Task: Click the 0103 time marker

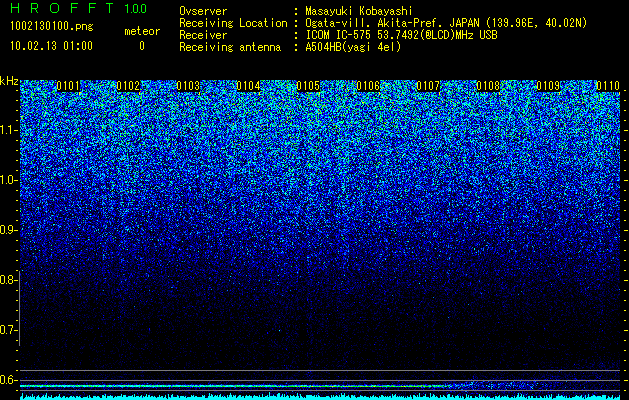Action: tap(188, 86)
